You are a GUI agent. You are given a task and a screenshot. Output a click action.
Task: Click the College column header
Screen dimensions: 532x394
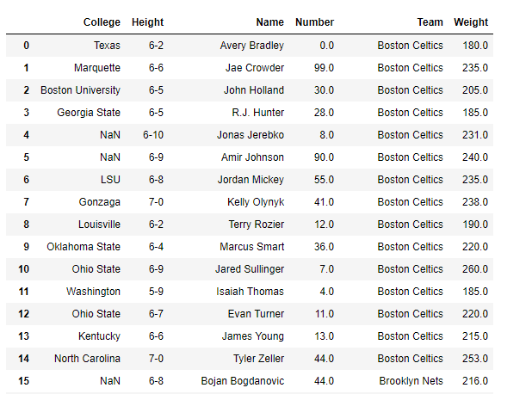pyautogui.click(x=102, y=22)
